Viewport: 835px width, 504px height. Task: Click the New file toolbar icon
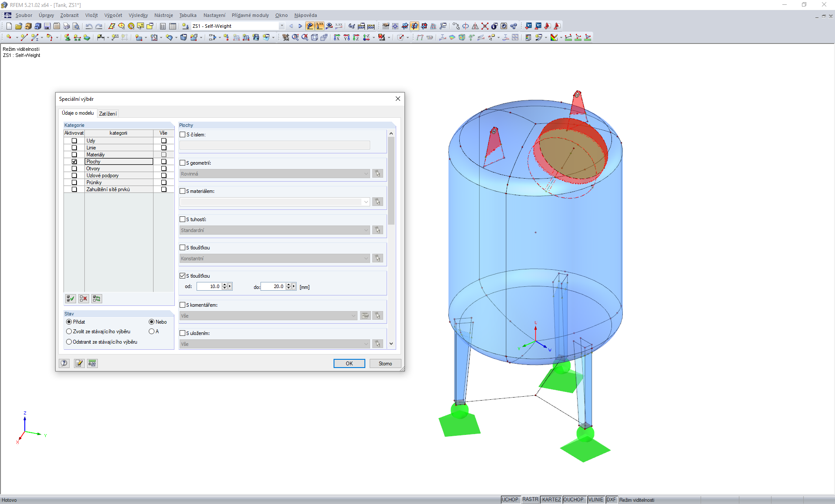[x=9, y=26]
